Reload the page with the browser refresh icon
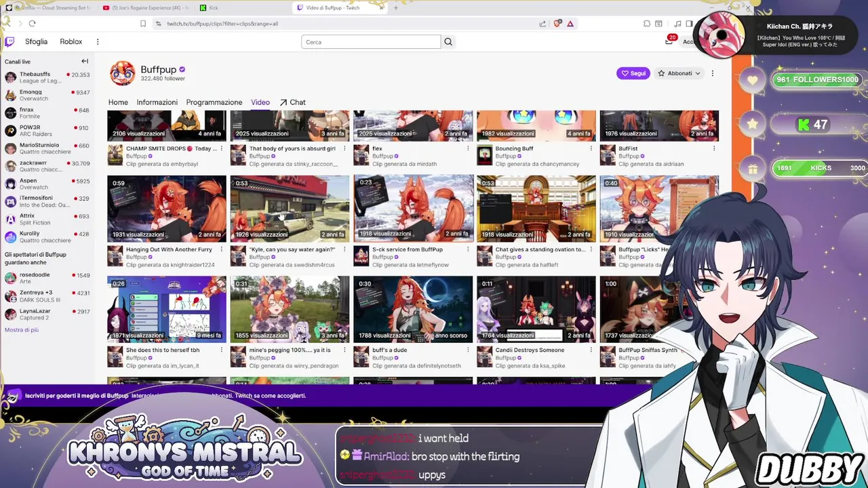 coord(32,24)
